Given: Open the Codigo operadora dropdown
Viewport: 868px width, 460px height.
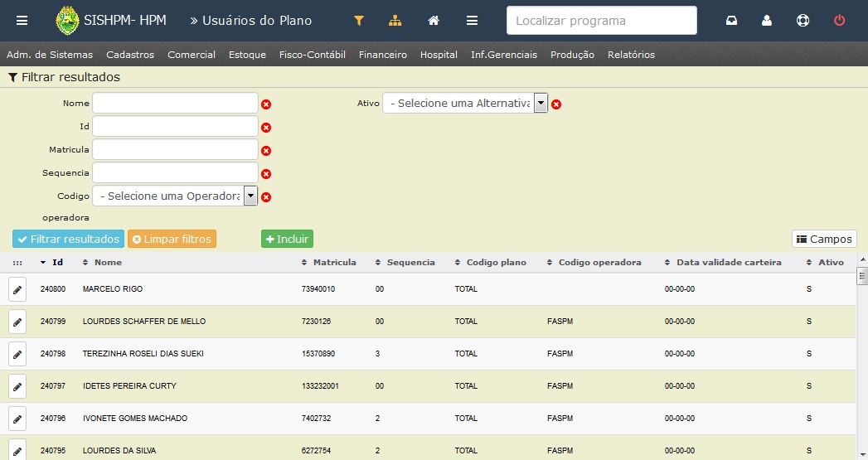Looking at the screenshot, I should pyautogui.click(x=175, y=196).
